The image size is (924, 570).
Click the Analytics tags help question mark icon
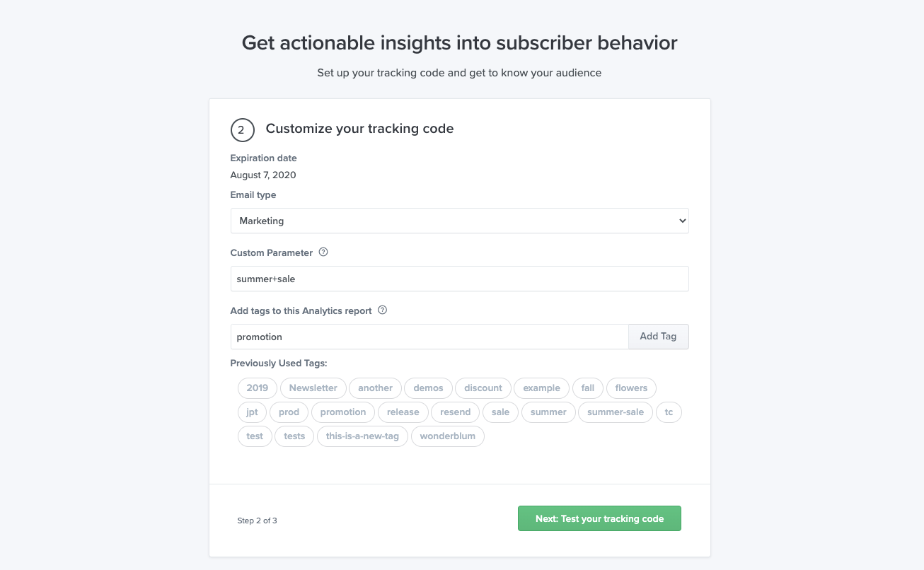coord(382,310)
